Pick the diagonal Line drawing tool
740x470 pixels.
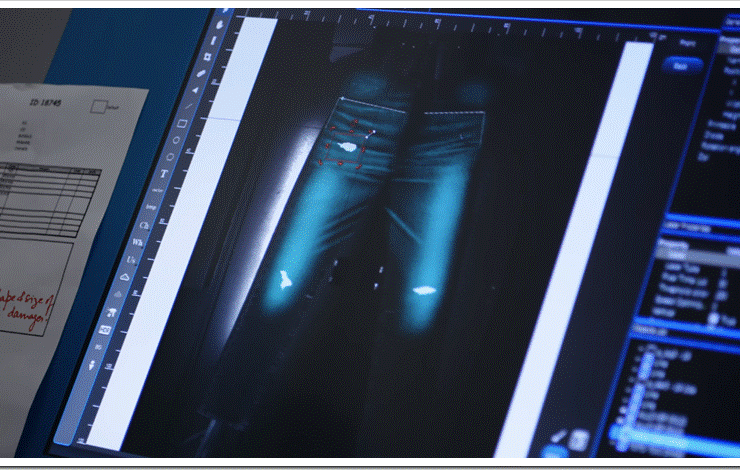pos(188,104)
